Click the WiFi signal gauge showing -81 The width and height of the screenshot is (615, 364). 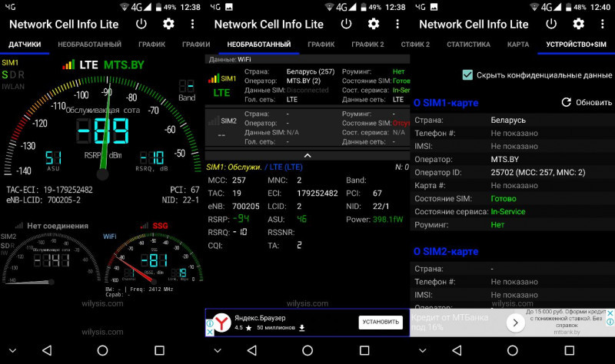point(155,260)
